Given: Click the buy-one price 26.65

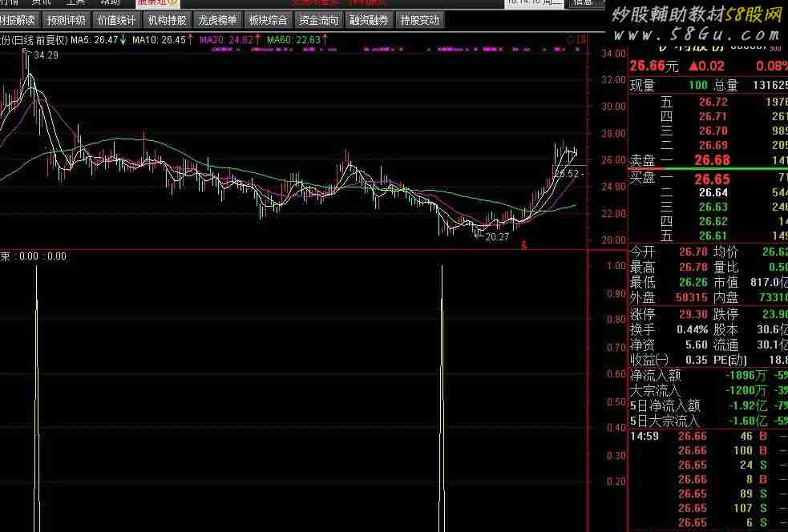Looking at the screenshot, I should (x=713, y=179).
